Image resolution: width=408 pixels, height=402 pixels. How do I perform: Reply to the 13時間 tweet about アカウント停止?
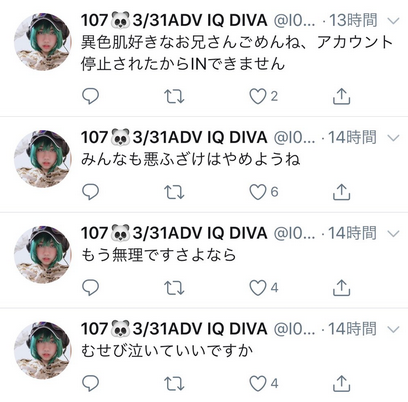[x=90, y=96]
